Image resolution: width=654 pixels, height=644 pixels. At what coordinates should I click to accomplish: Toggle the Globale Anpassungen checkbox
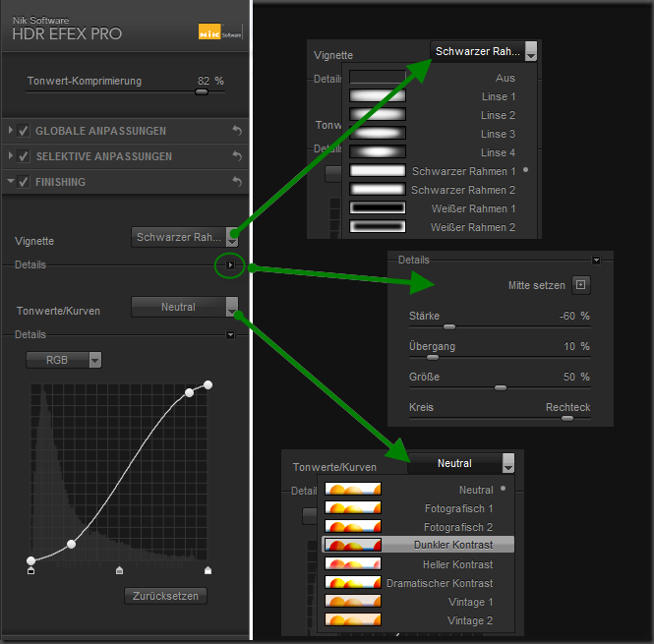[24, 131]
